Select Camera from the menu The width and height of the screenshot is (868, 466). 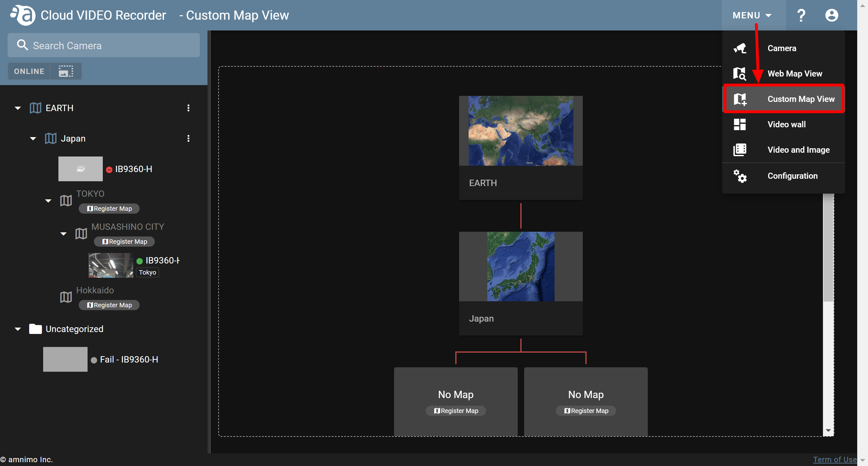[x=781, y=48]
